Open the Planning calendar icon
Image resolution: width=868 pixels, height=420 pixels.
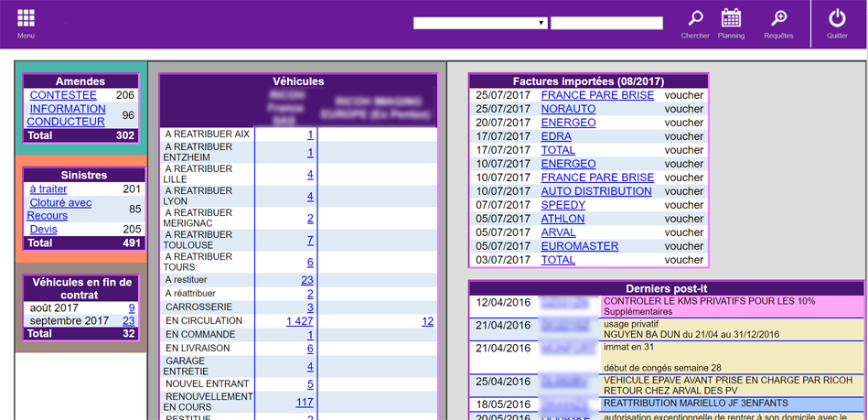click(x=731, y=18)
